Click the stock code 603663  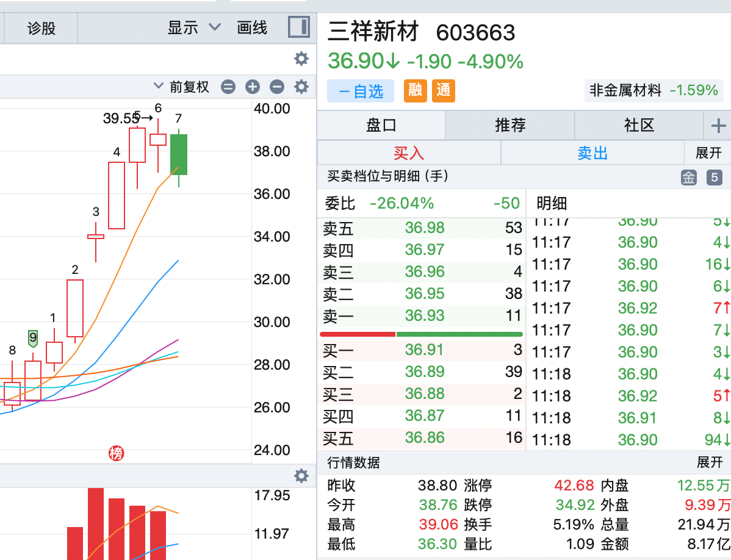tap(475, 32)
